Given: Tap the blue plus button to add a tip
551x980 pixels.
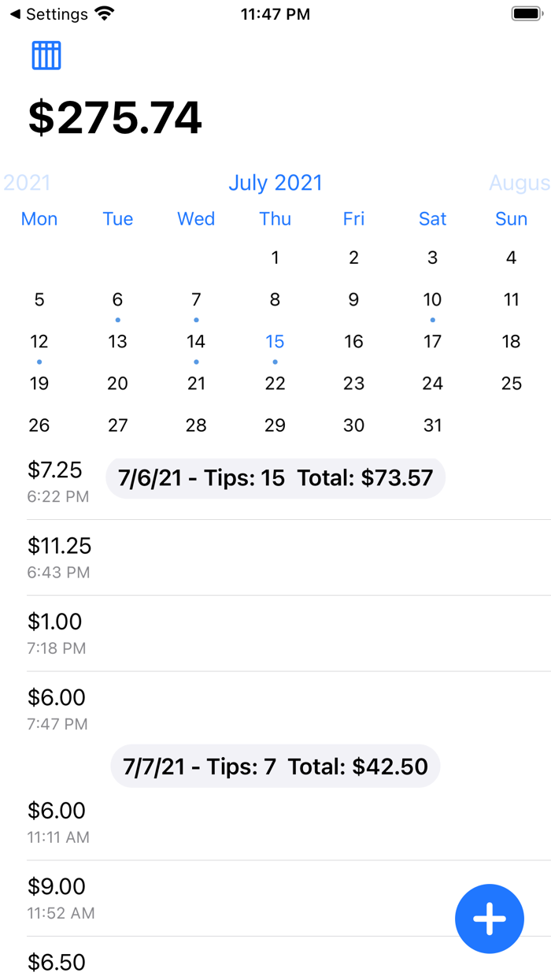Looking at the screenshot, I should click(x=490, y=919).
